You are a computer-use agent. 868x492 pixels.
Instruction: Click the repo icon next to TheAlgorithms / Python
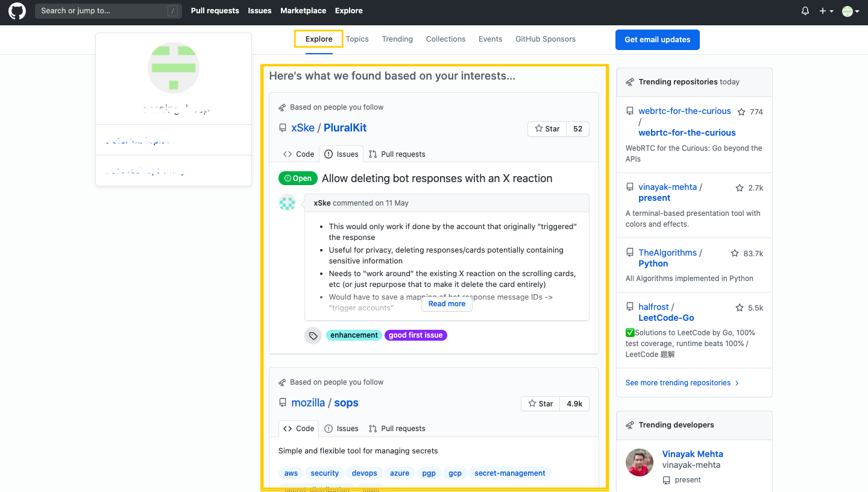tap(630, 253)
